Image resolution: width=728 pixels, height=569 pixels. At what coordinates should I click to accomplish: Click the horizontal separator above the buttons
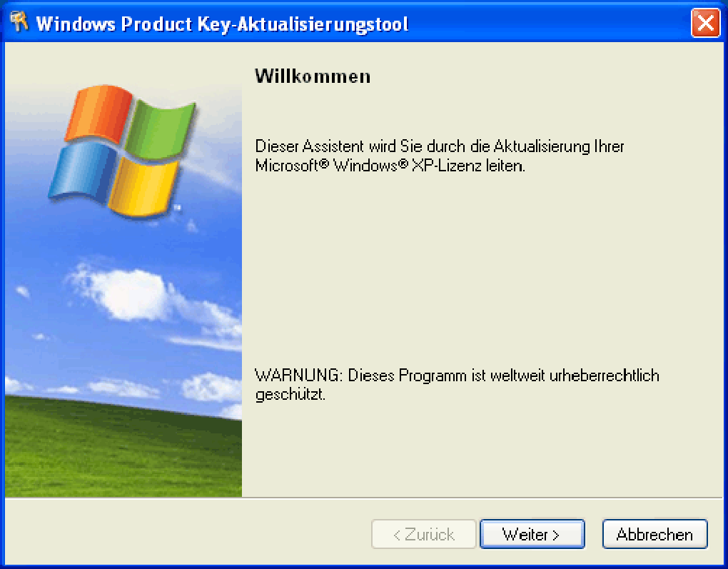[x=363, y=498]
